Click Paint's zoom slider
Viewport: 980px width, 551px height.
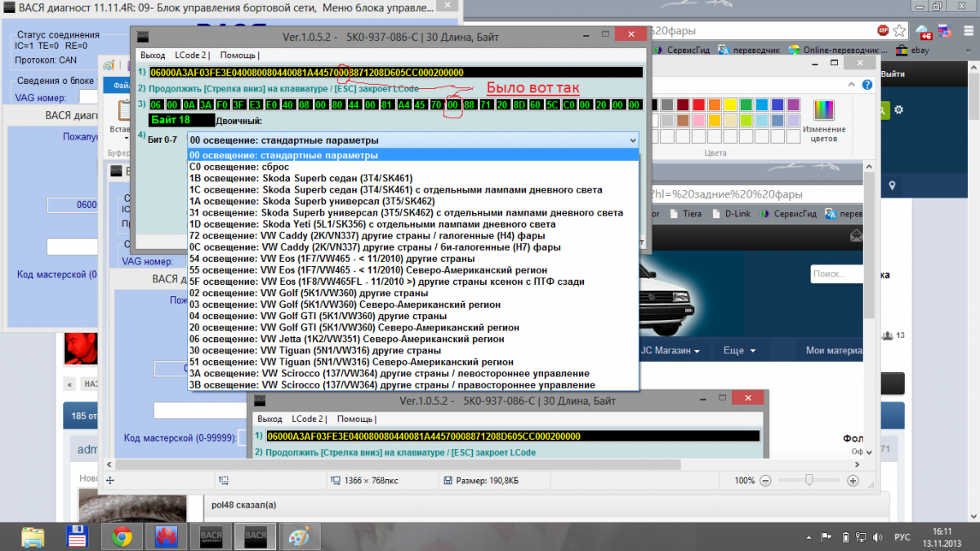[809, 481]
